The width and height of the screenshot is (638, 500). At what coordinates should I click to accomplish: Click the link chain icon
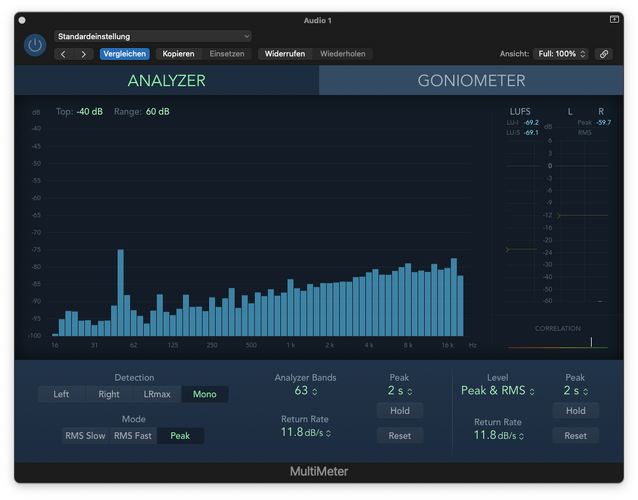click(x=604, y=54)
